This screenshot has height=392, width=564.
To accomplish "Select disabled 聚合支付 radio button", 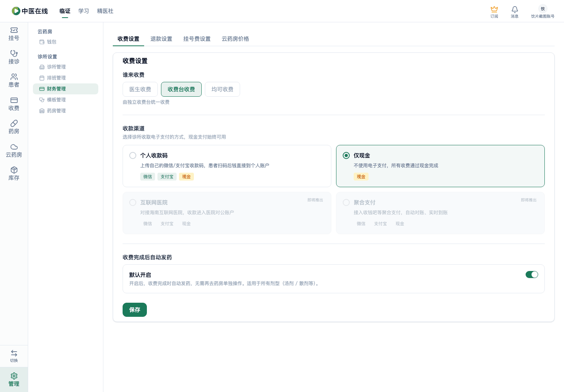I will tap(346, 202).
